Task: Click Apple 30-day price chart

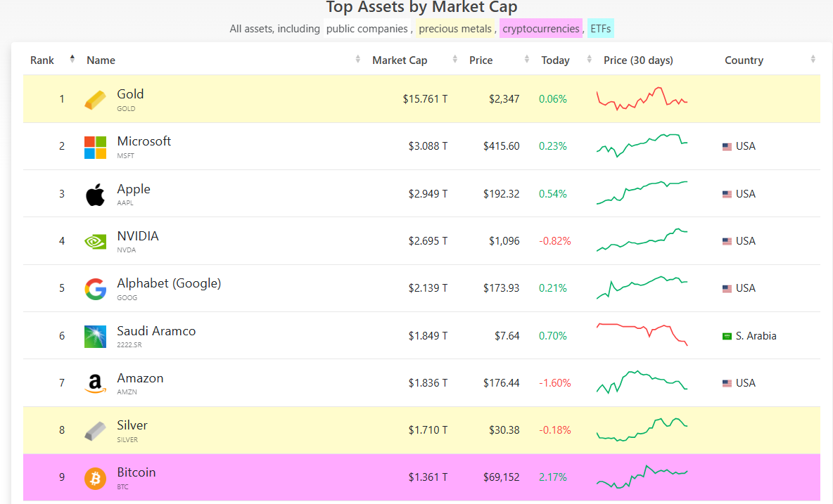Action: pos(642,193)
